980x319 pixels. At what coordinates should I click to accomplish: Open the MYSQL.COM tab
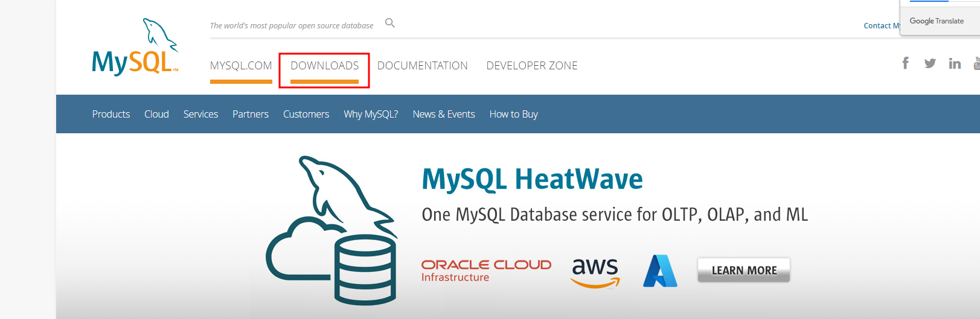pyautogui.click(x=241, y=66)
